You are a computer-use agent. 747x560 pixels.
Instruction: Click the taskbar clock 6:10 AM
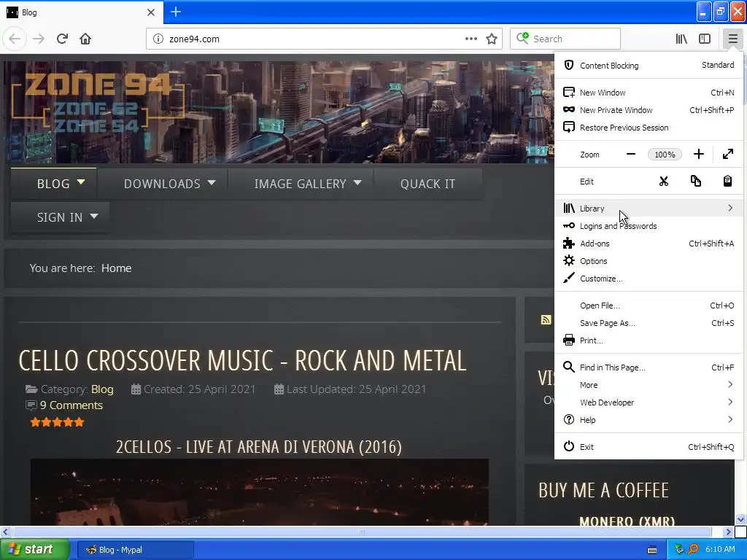tap(720, 550)
